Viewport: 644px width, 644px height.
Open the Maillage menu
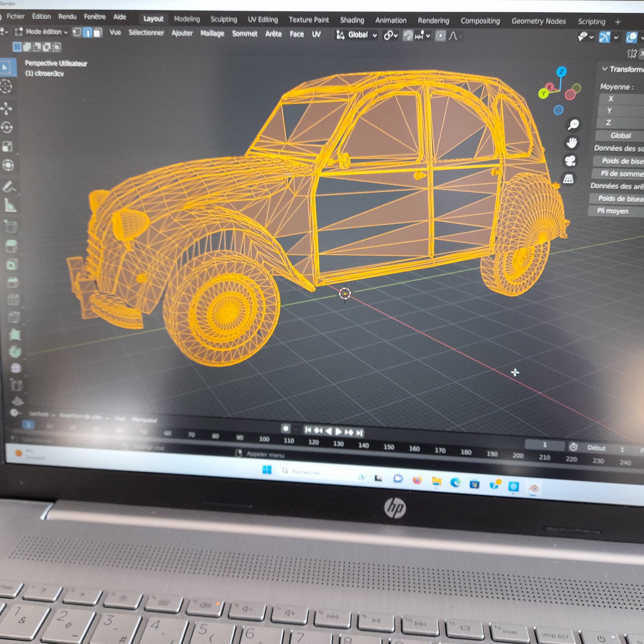point(212,33)
